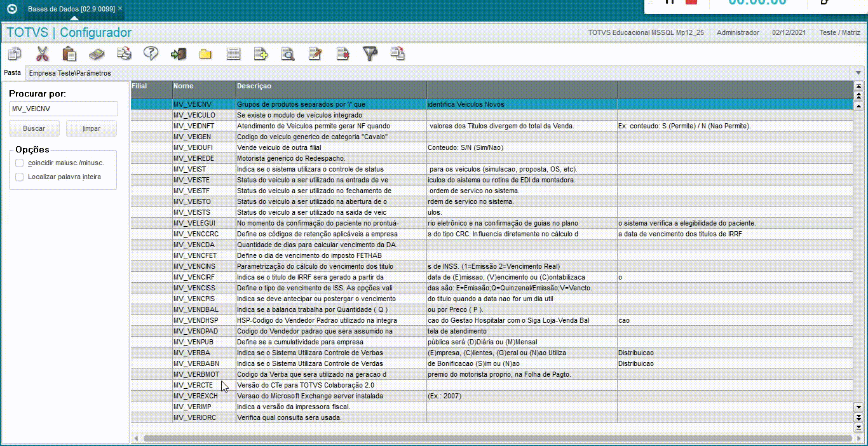
Task: Select the MV_VENCISS row
Action: pos(491,288)
